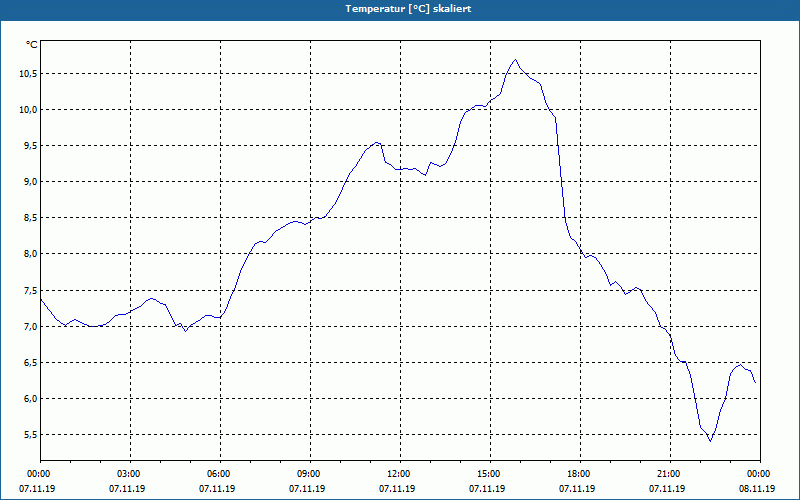Click the 12:00 time axis label

coord(398,474)
